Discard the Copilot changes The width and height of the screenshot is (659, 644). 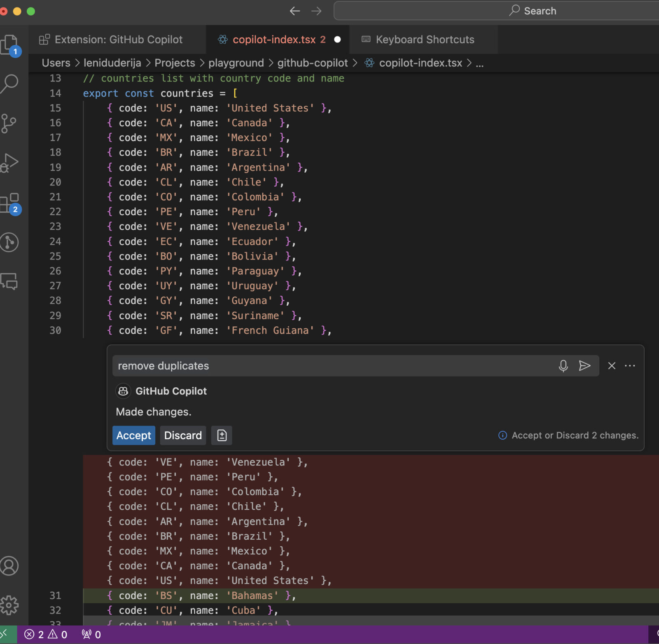click(x=183, y=435)
